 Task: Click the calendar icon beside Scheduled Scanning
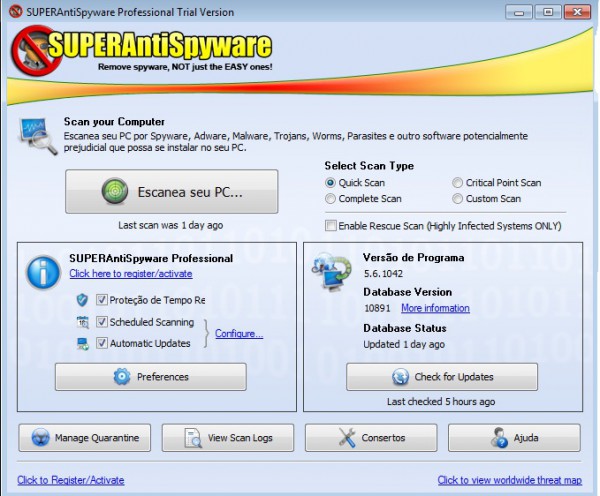tap(82, 322)
